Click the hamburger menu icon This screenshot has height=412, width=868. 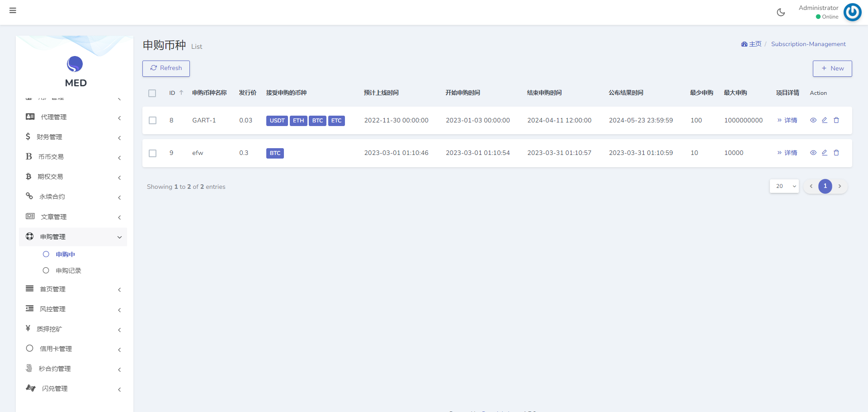pos(13,10)
